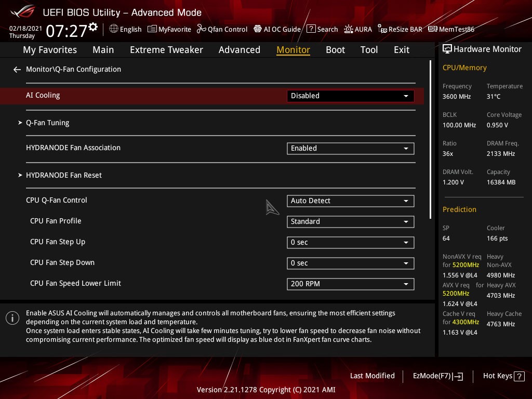
Task: Click the CPU Q-Fan Control label
Action: click(x=56, y=200)
